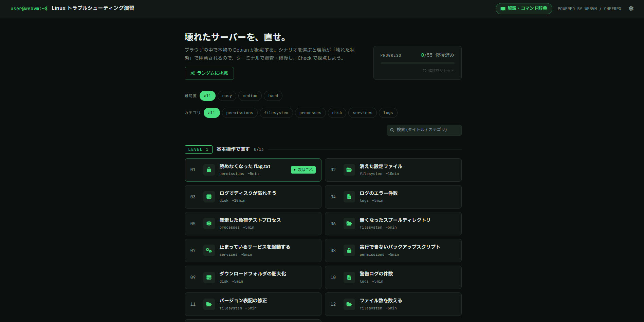
Task: Filter difficulty by hard
Action: coord(273,96)
